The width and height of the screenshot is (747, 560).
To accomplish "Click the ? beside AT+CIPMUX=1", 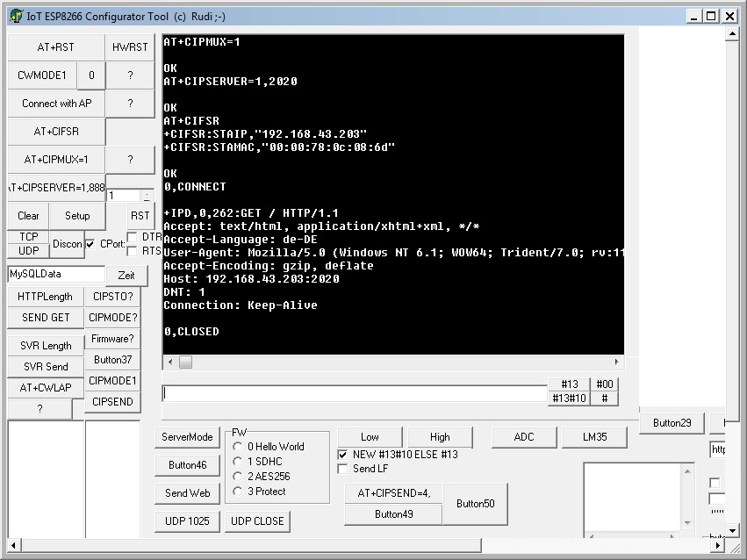I will click(130, 160).
